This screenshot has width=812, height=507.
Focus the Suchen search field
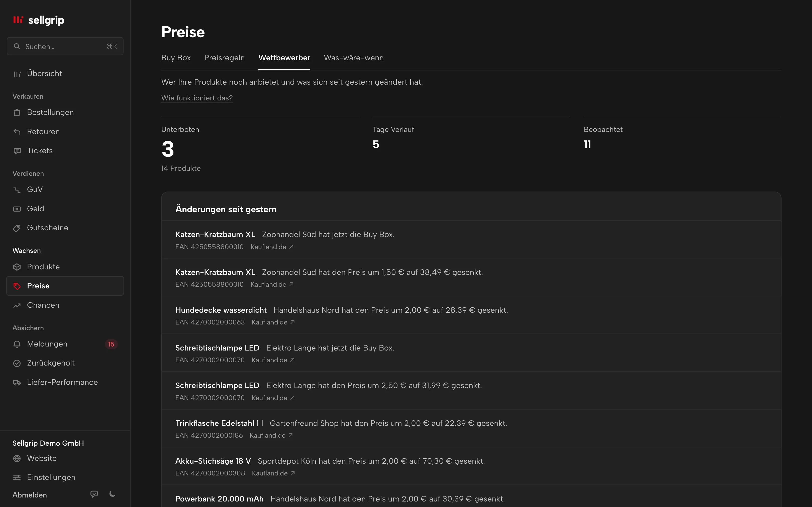tap(65, 46)
